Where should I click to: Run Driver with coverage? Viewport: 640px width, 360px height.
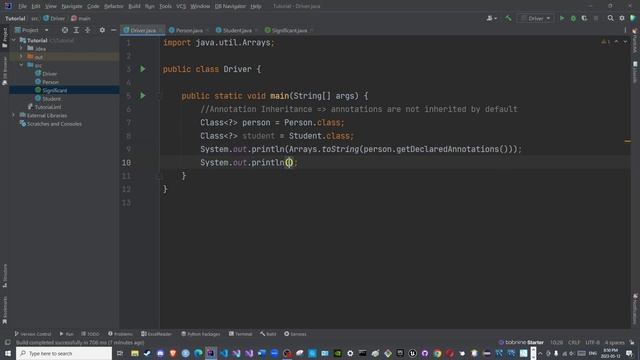[x=584, y=18]
